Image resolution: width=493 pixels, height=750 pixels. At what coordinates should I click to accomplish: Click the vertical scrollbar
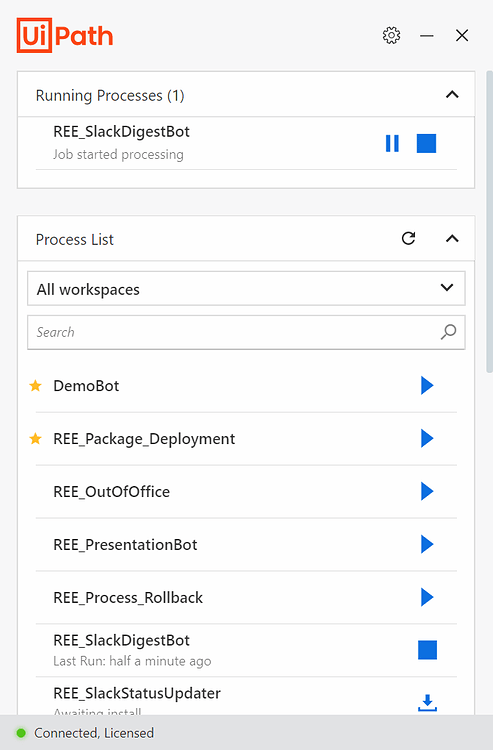coord(489,221)
